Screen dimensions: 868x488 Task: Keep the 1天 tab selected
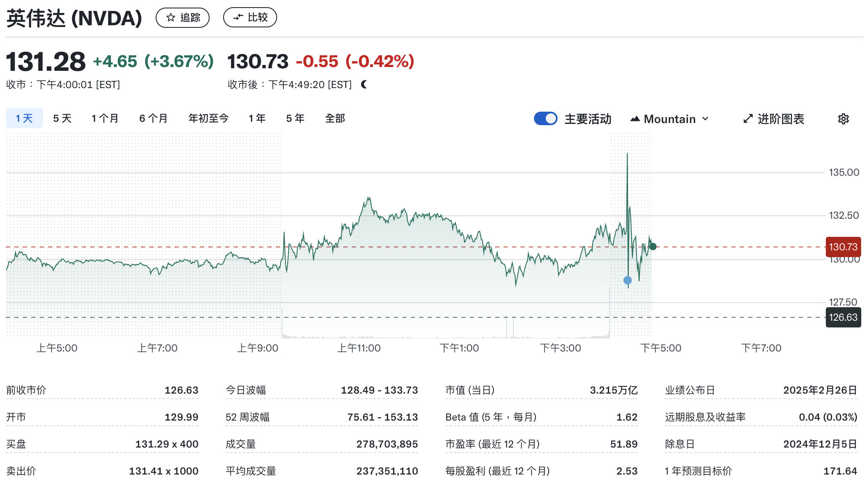pos(24,118)
